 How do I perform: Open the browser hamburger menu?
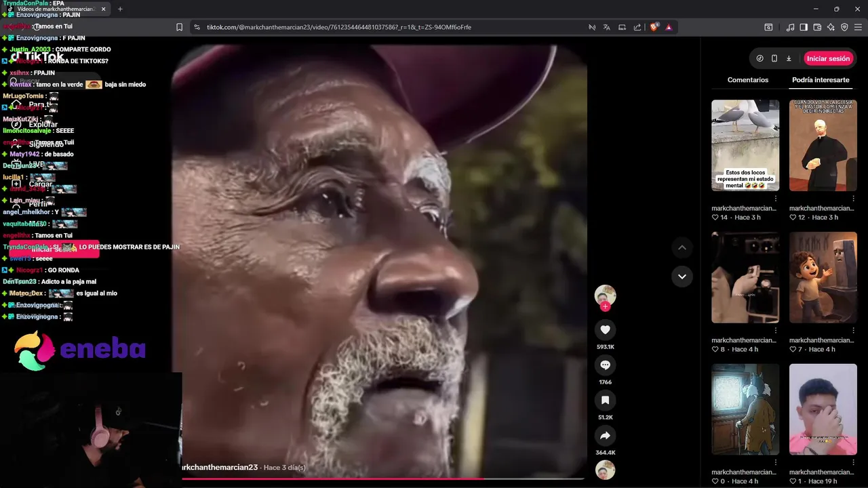858,27
